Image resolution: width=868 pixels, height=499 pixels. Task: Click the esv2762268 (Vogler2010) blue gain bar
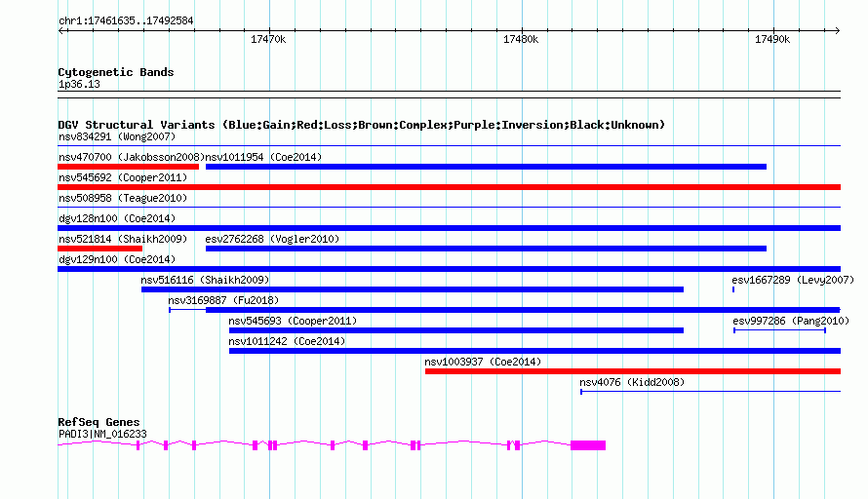(x=486, y=249)
